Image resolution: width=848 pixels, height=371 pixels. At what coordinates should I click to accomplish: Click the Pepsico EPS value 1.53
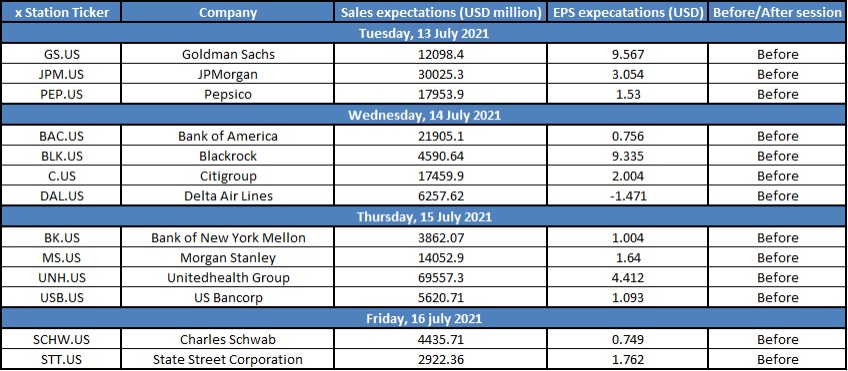[x=627, y=94]
